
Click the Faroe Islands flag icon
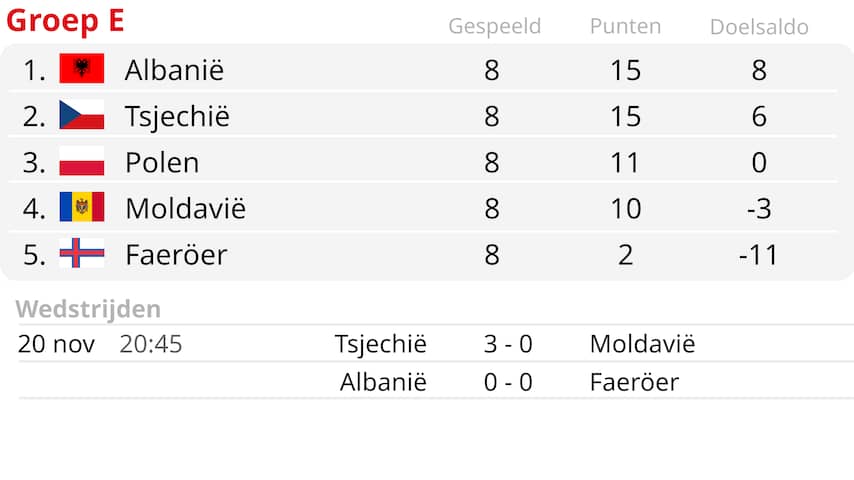(82, 253)
